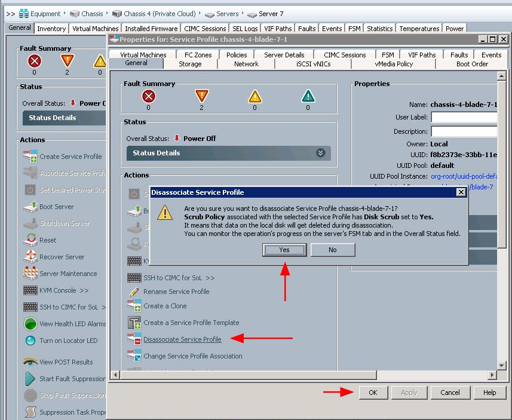Select Boot Order tab in Properties dialog
The width and height of the screenshot is (512, 420).
point(472,64)
